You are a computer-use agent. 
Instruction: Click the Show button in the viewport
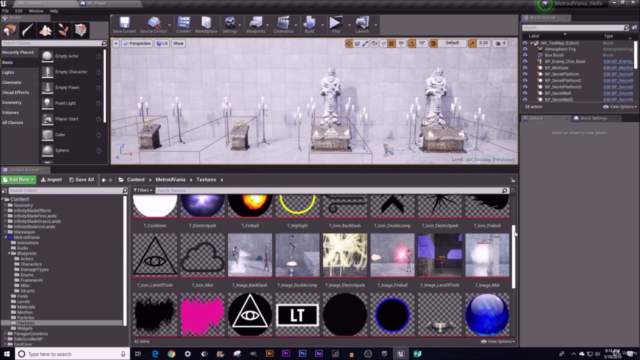(x=178, y=43)
